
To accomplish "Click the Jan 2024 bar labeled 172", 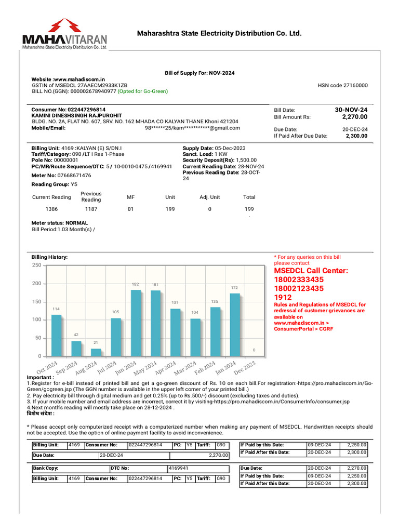I will tap(235, 325).
